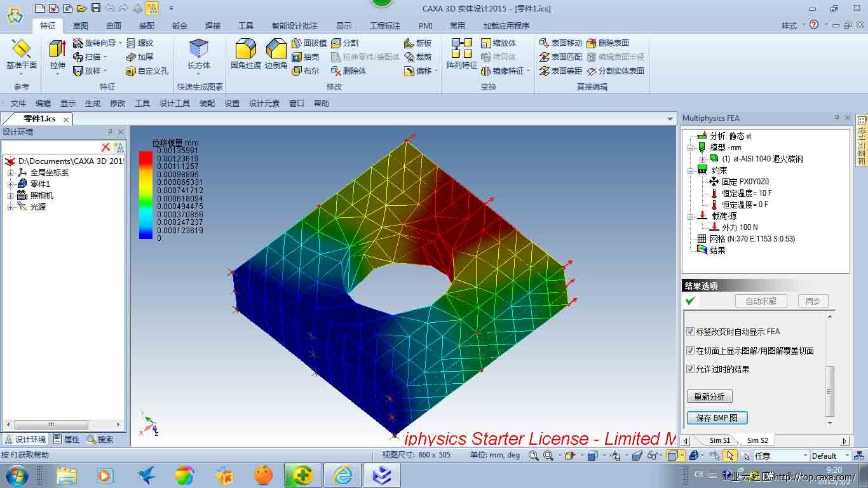This screenshot has height=488, width=868.
Task: Open the 文件 menu
Action: coord(18,103)
